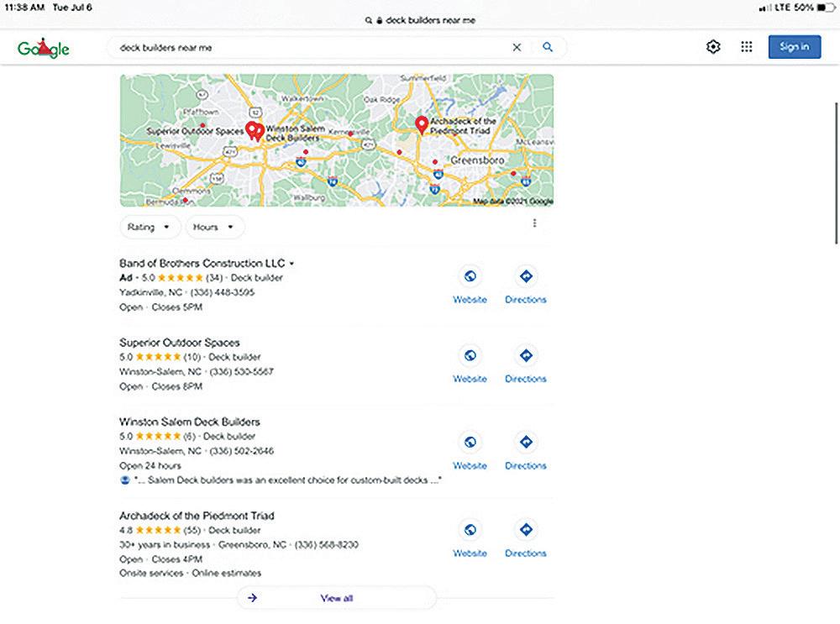Viewport: 840px width, 624px height.
Task: Open the Google apps grid
Action: pos(746,46)
